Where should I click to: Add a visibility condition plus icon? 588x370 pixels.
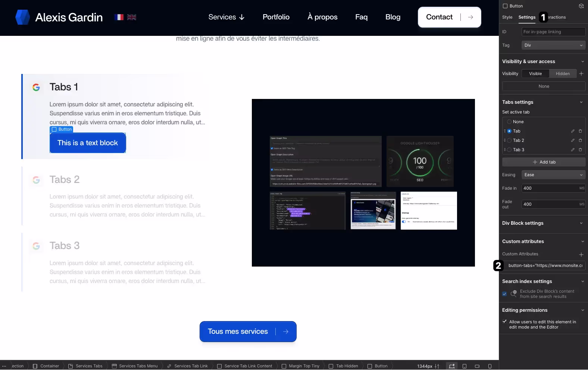pyautogui.click(x=581, y=74)
